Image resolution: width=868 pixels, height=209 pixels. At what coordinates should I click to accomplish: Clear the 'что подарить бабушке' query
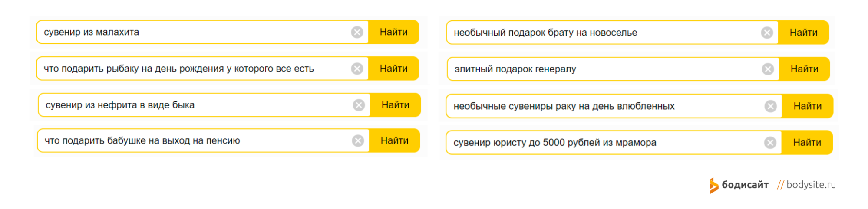click(x=358, y=140)
